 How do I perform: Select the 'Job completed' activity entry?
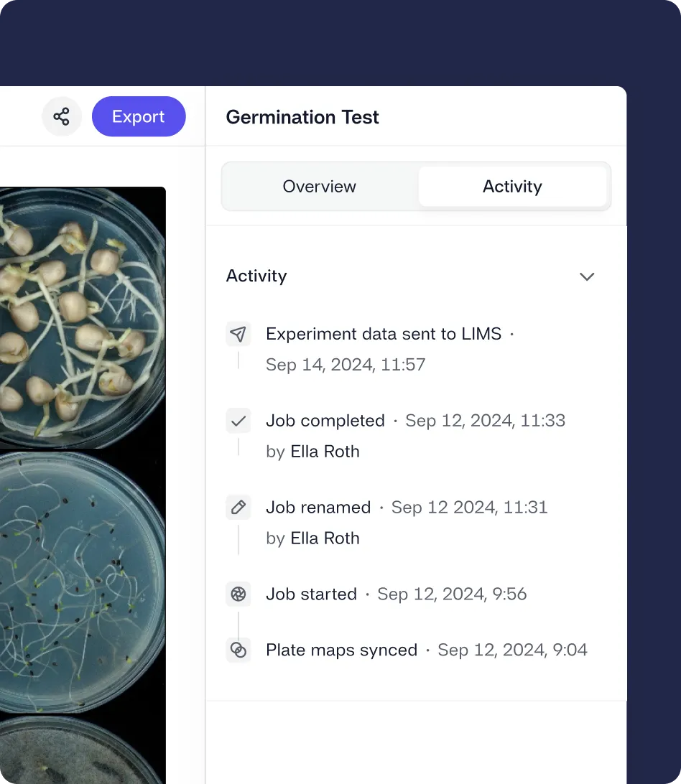[325, 421]
